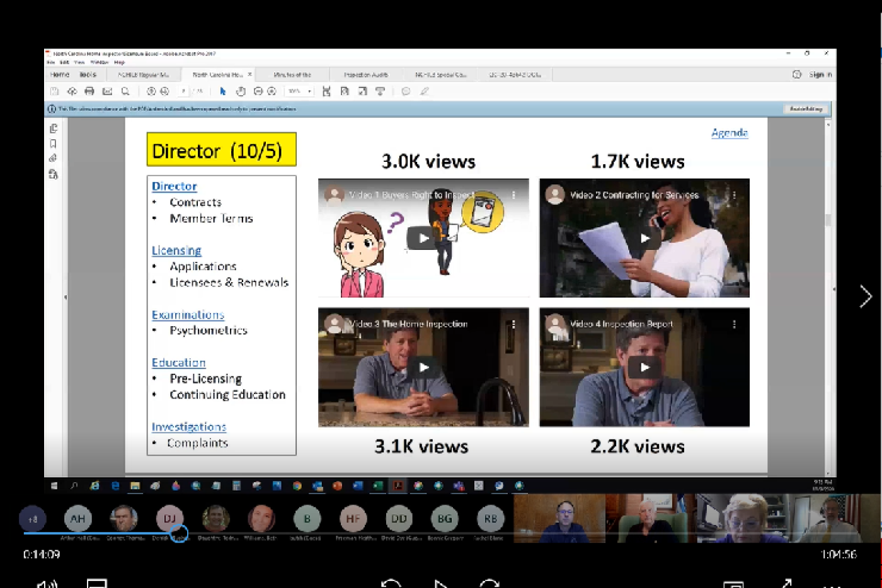Screen dimensions: 882x588
Task: Expand the plus-eight more participants bubble
Action: click(33, 519)
